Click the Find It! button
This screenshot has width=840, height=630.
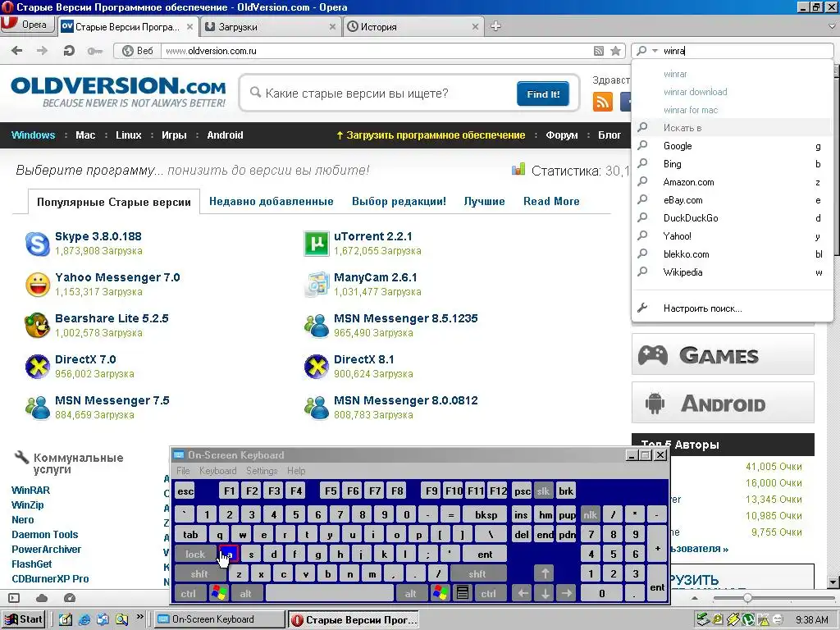coord(543,94)
